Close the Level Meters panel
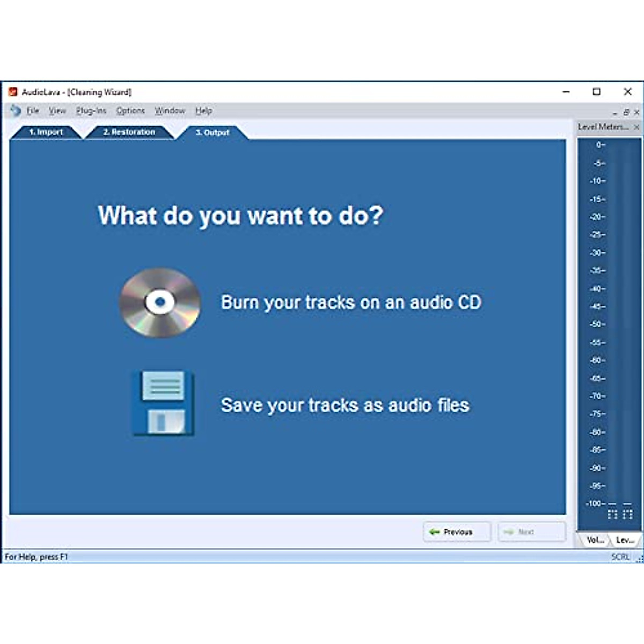The width and height of the screenshot is (644, 644). (636, 127)
